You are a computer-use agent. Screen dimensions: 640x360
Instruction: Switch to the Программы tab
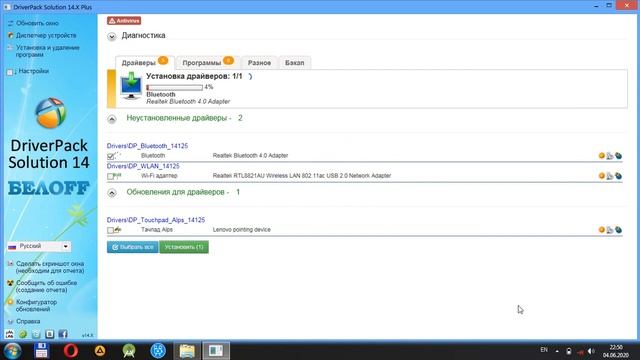tap(208, 62)
